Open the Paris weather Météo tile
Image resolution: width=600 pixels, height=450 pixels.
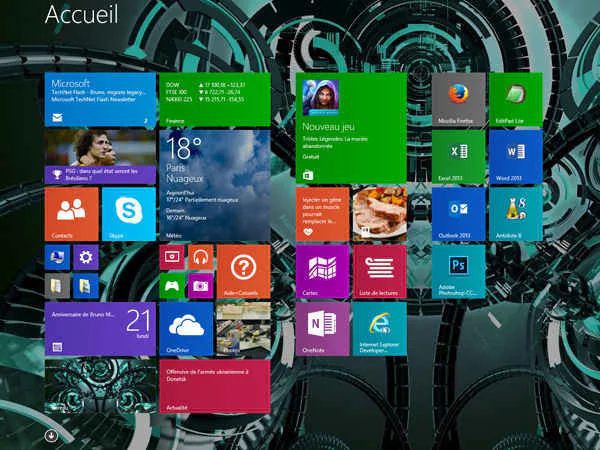coord(215,186)
